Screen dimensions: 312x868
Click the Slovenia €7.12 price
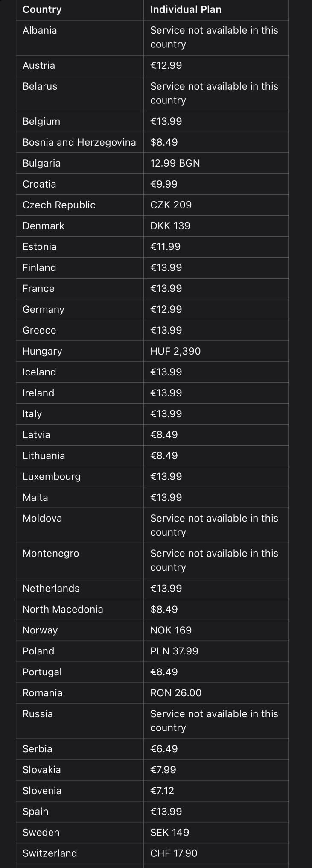(x=162, y=791)
